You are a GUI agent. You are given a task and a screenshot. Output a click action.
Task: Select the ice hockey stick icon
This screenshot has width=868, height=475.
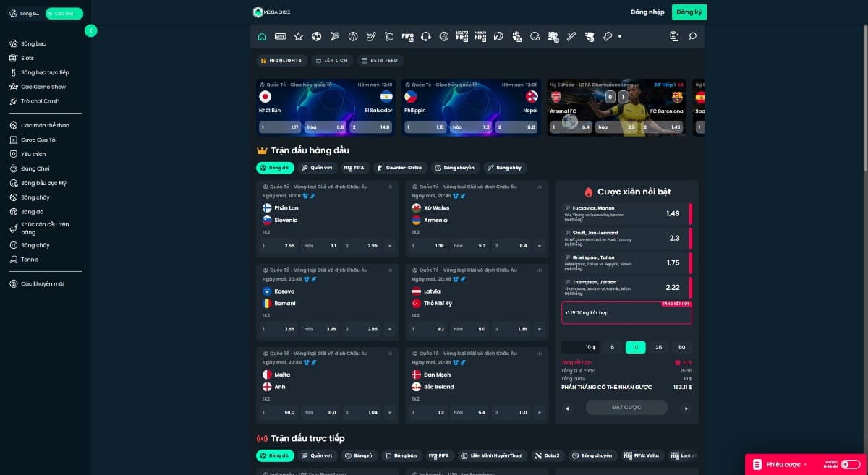pos(371,36)
